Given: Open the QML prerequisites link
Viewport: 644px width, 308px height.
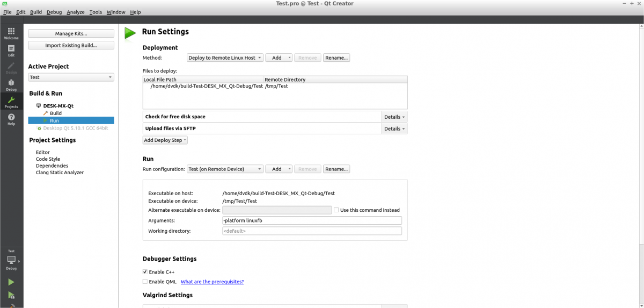Looking at the screenshot, I should pos(212,282).
